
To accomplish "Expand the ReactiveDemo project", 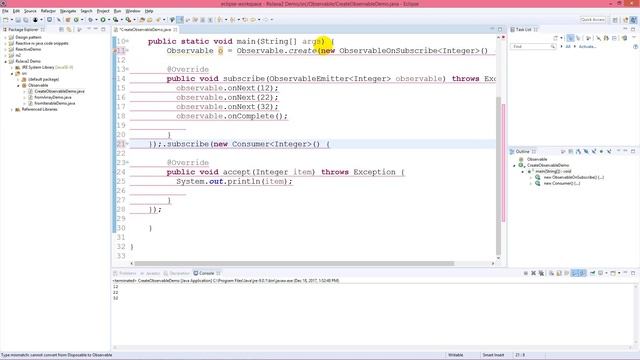I will pyautogui.click(x=6, y=49).
